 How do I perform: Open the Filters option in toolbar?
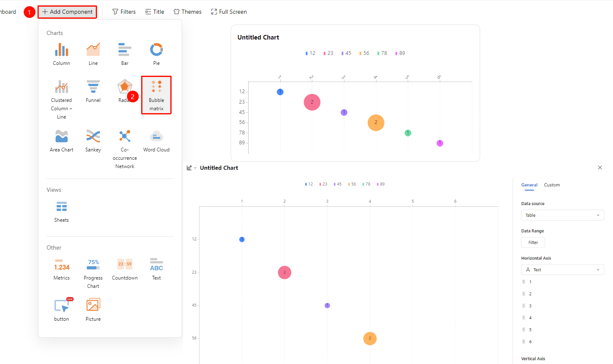(124, 12)
